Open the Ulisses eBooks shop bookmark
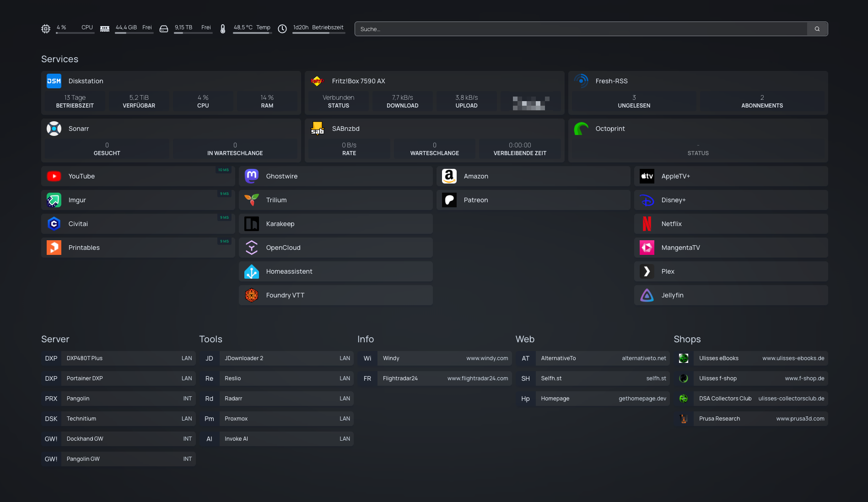868x502 pixels. [751, 358]
